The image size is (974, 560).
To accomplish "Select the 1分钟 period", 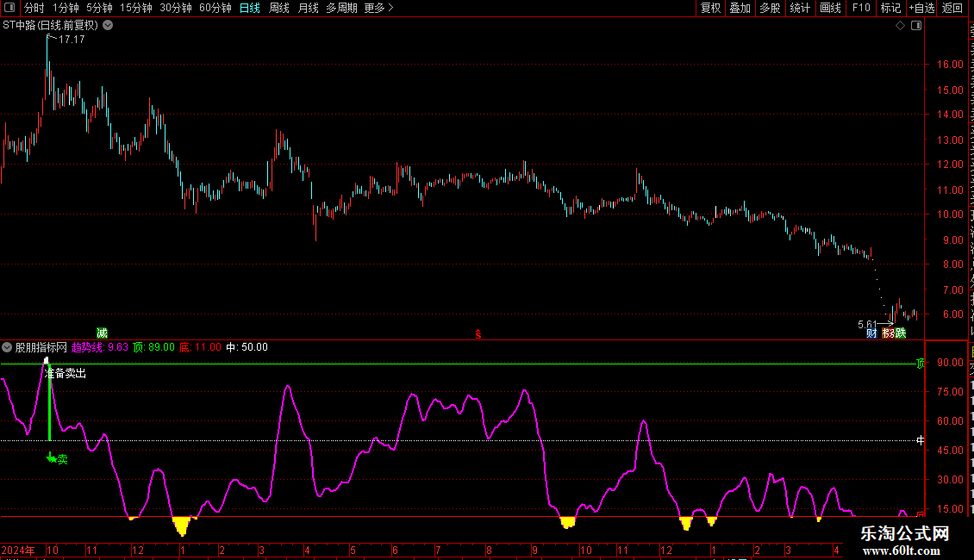I will (x=66, y=8).
